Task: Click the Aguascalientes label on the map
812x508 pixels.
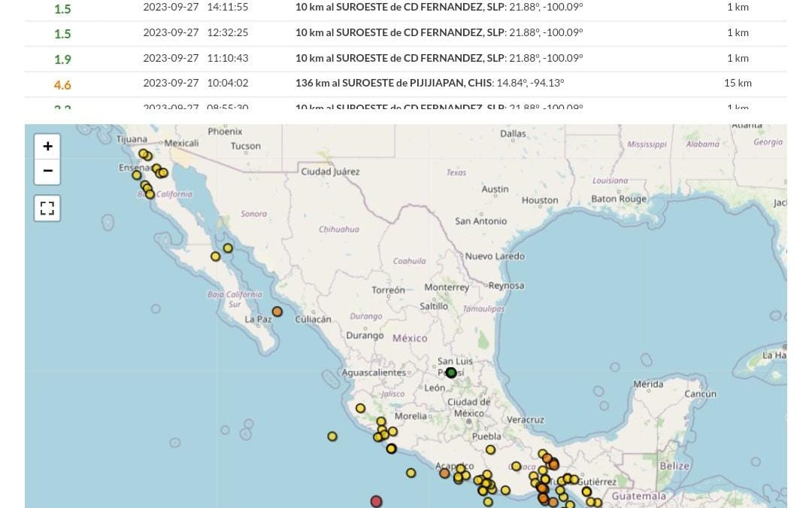Action: [374, 373]
